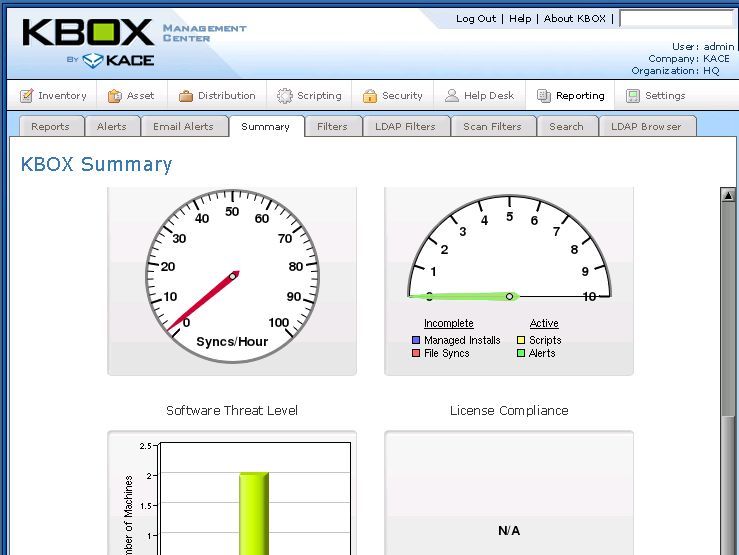This screenshot has height=555, width=739.
Task: Switch to the Search tab
Action: click(x=567, y=126)
